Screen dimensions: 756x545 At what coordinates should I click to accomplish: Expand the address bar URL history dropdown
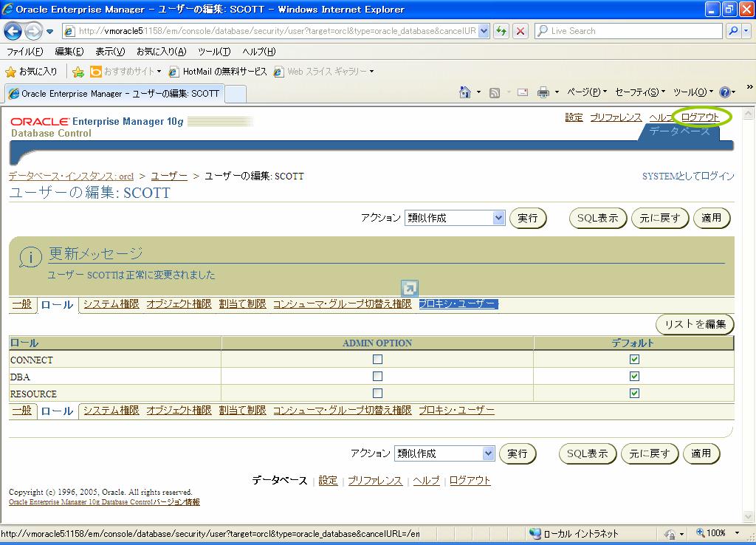coord(484,31)
